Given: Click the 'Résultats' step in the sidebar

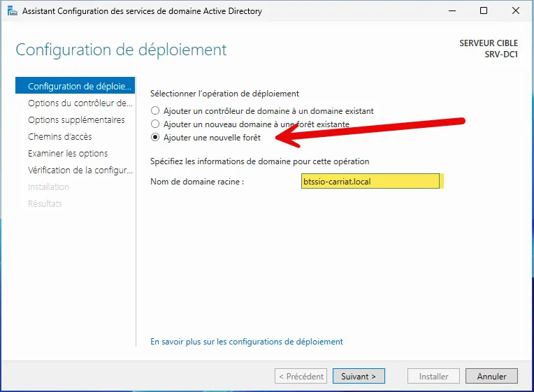Looking at the screenshot, I should [x=45, y=204].
